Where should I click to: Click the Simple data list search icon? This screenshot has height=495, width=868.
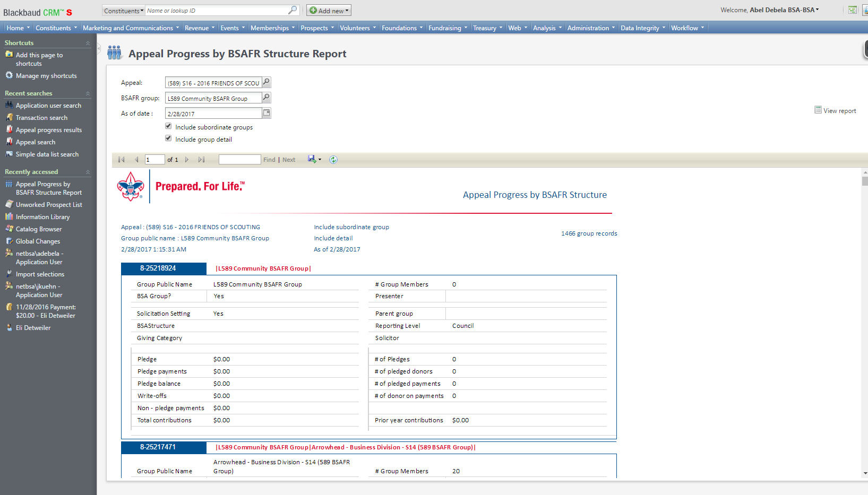(9, 154)
